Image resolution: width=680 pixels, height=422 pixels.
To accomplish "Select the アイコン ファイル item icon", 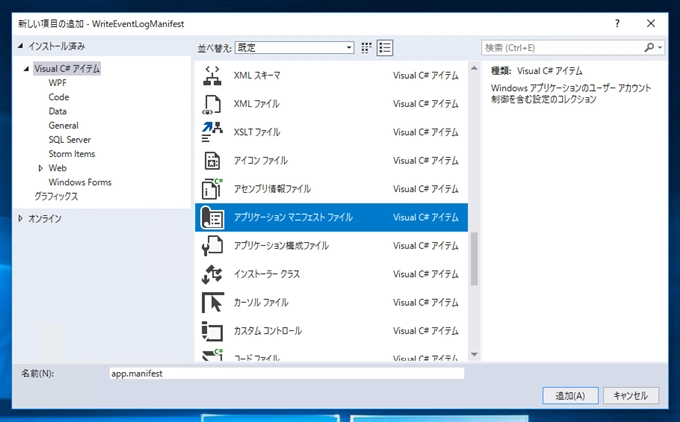I will [212, 161].
